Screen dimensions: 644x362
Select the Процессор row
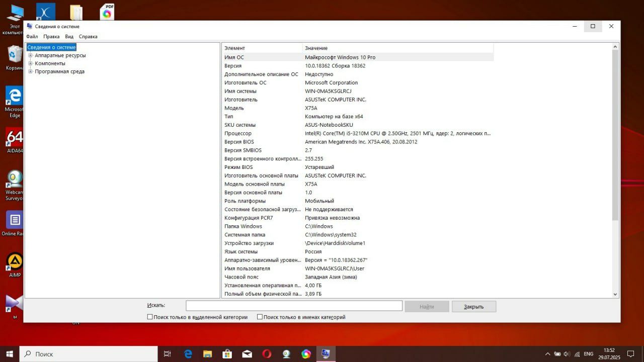[x=358, y=133]
